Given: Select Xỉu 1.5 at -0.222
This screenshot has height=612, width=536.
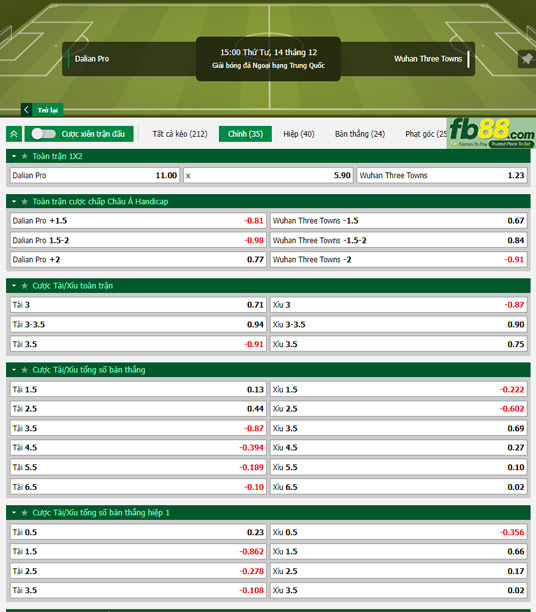Looking at the screenshot, I should [399, 389].
